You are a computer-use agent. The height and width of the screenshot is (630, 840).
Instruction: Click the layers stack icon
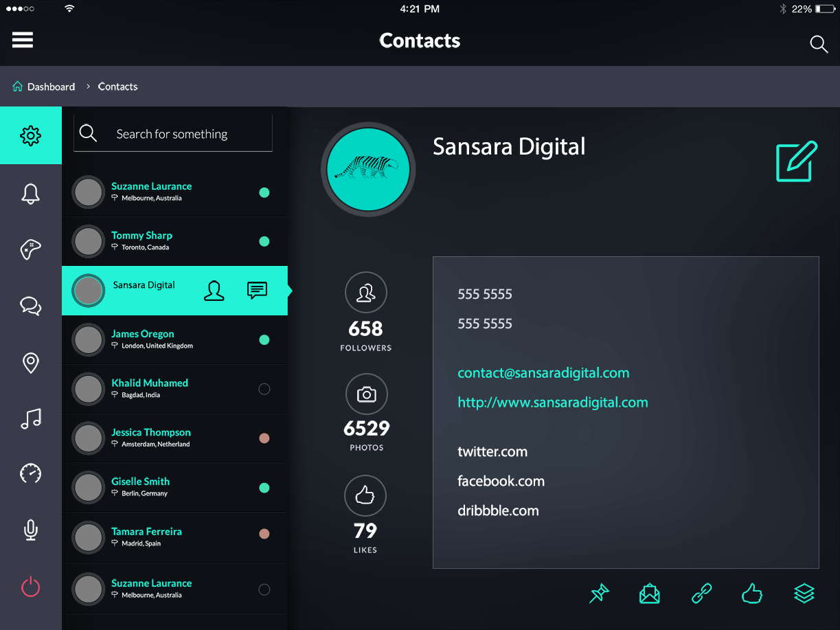point(804,593)
